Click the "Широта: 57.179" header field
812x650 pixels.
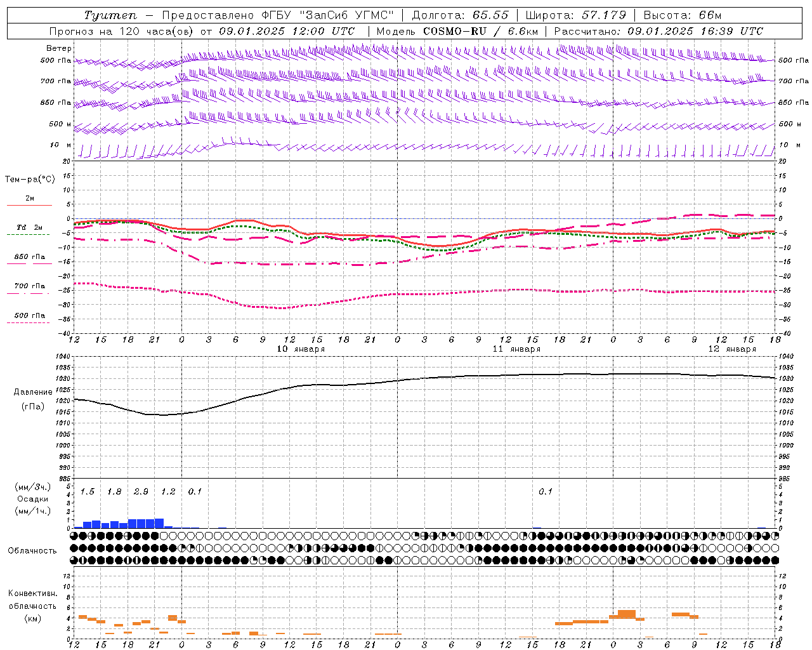click(576, 15)
